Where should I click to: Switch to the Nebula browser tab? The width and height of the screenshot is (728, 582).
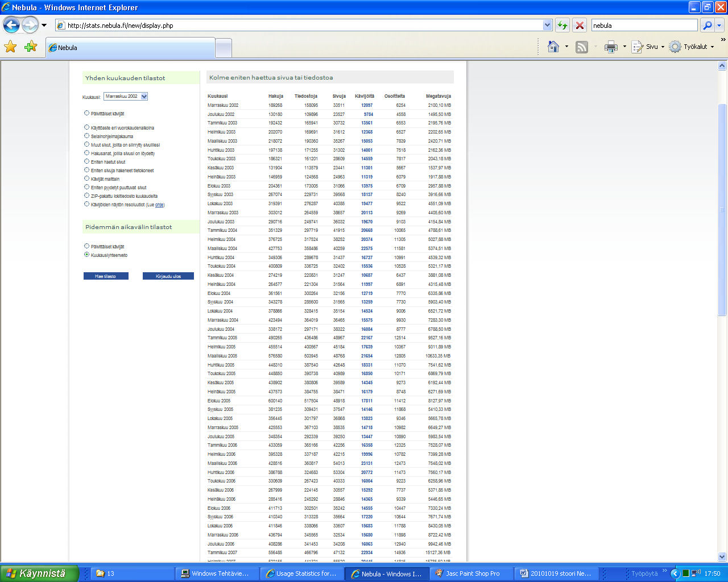130,48
